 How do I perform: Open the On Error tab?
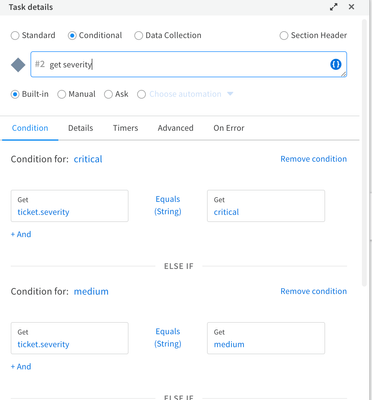[229, 128]
